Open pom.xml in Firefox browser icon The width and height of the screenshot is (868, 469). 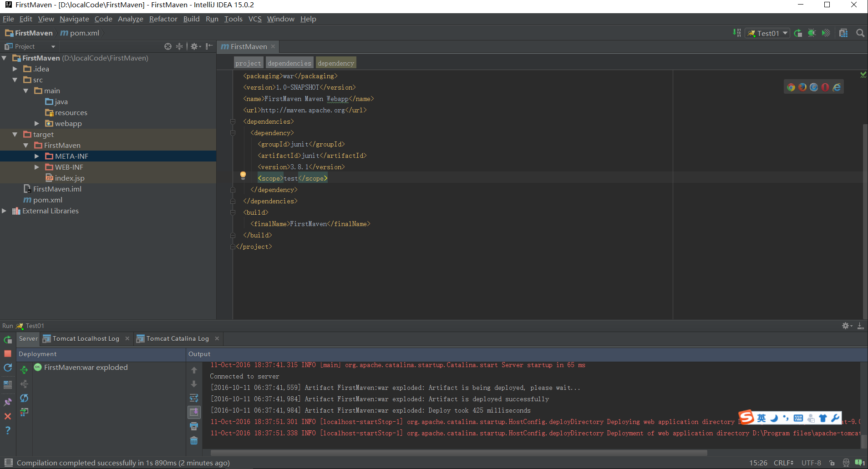pos(802,87)
